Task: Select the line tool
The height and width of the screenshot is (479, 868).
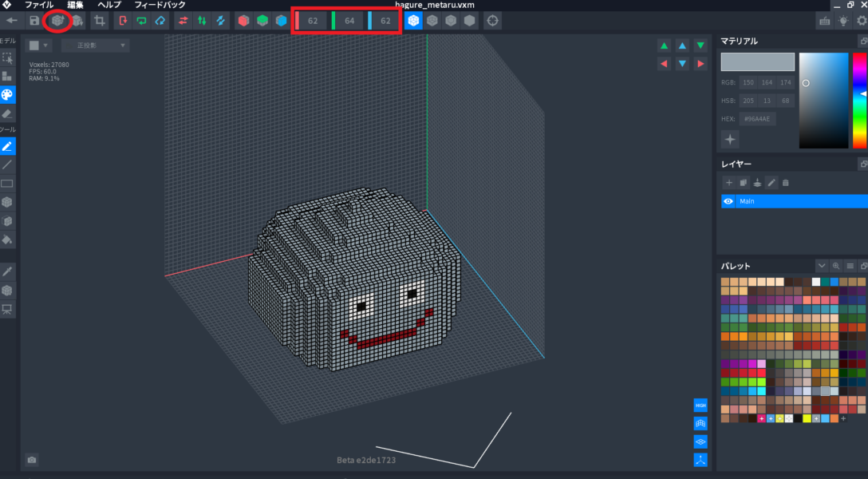Action: pyautogui.click(x=7, y=165)
